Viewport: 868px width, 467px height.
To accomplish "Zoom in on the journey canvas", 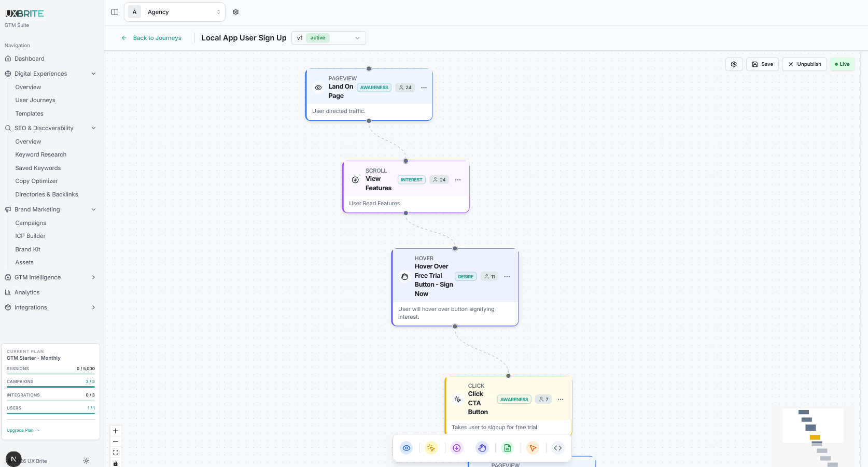I will point(116,431).
